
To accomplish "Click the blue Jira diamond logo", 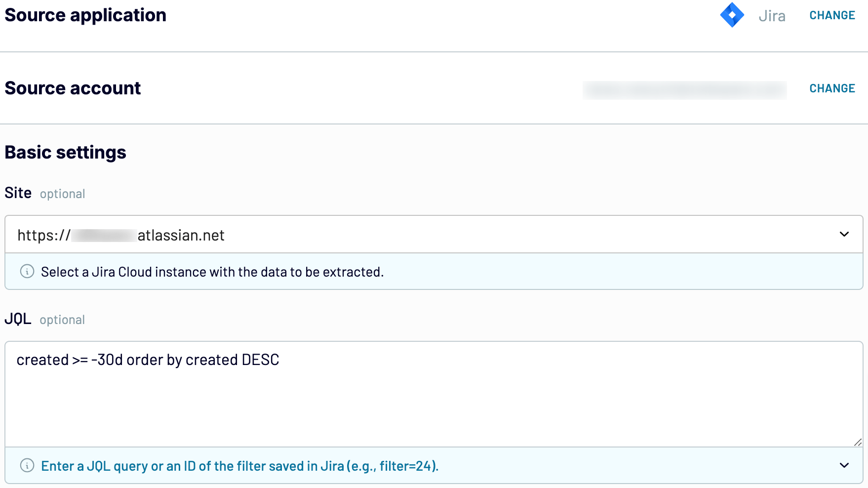I will click(732, 15).
